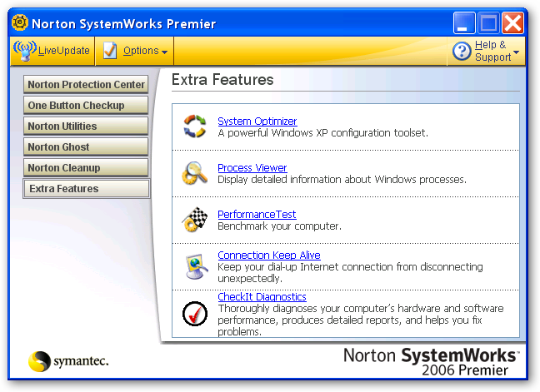Click the 'Benchmark your computer.' description

coord(279,226)
